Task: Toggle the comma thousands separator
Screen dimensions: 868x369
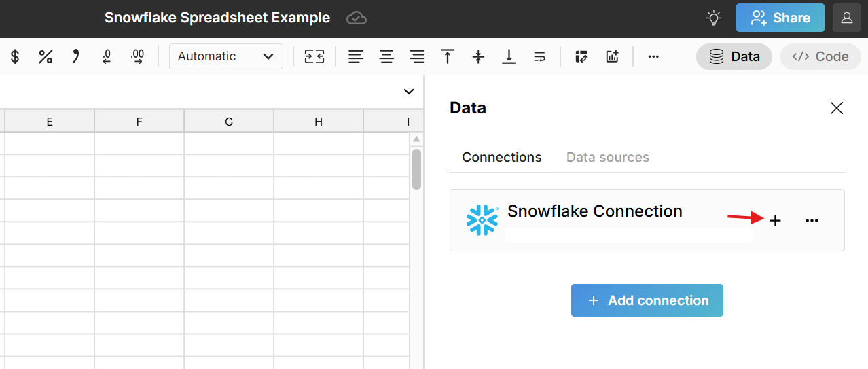Action: pyautogui.click(x=76, y=57)
